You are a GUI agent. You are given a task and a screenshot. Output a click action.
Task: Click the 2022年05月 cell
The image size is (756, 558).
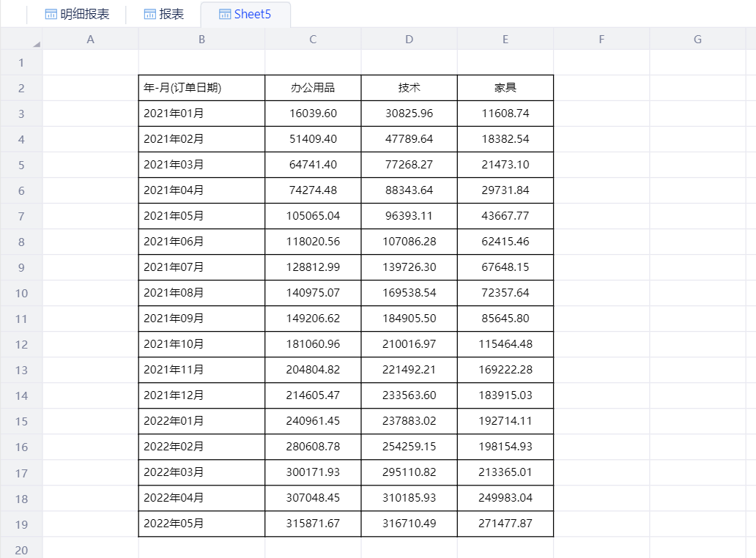[201, 524]
